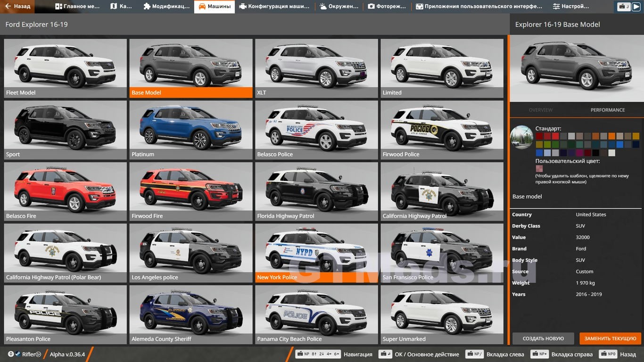Switch to the Фоторежим photo mode tab

[x=387, y=7]
